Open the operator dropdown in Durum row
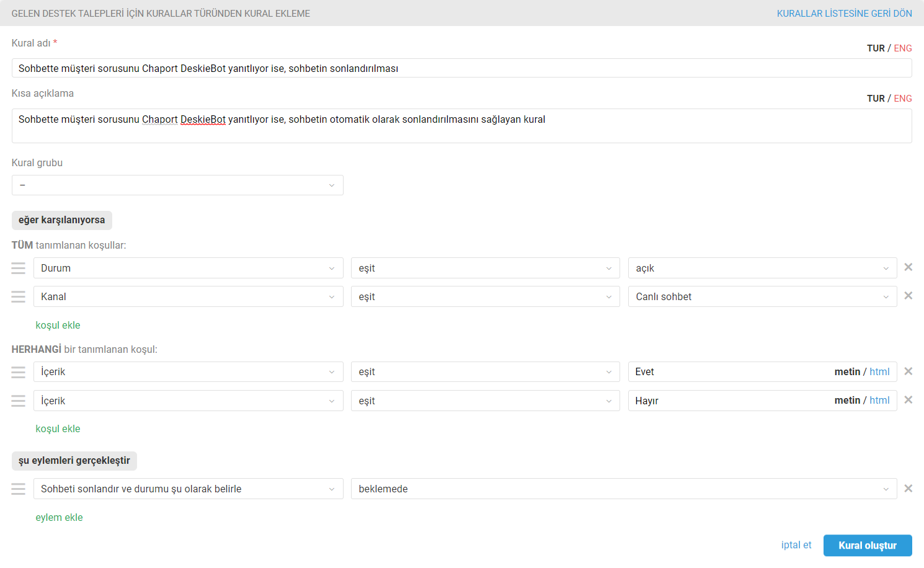This screenshot has width=924, height=568. click(x=486, y=268)
